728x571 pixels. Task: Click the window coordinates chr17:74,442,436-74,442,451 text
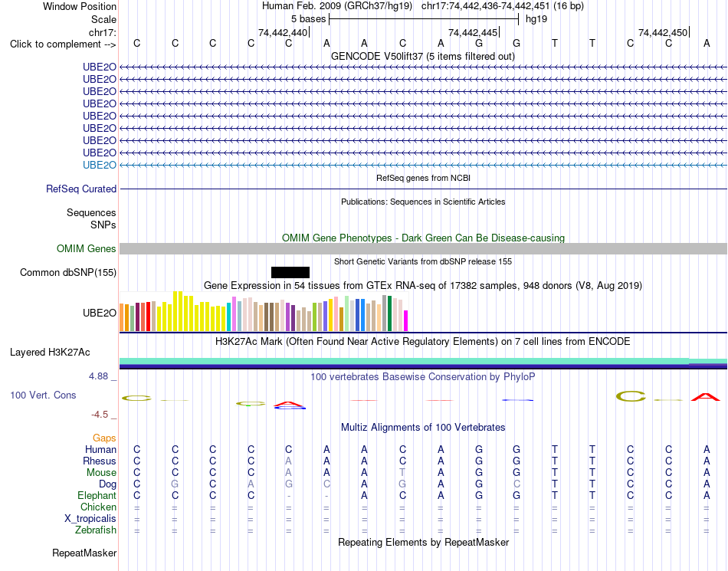[x=486, y=6]
